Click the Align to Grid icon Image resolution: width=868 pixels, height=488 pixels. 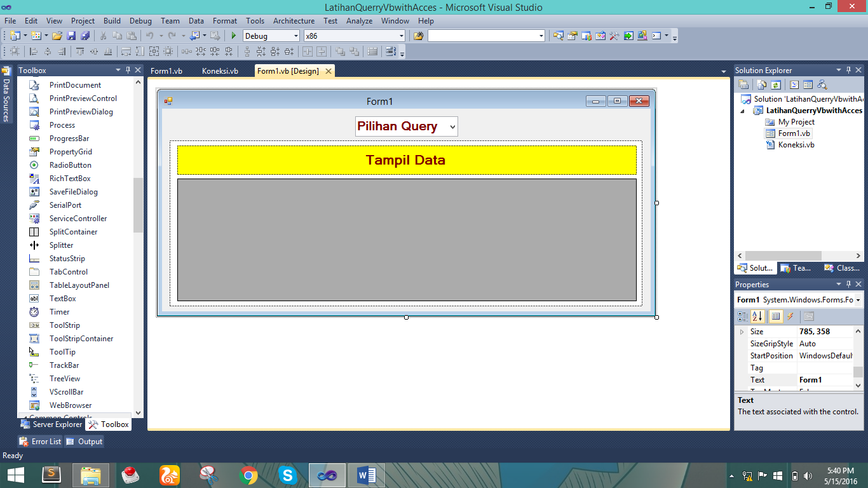tap(15, 51)
